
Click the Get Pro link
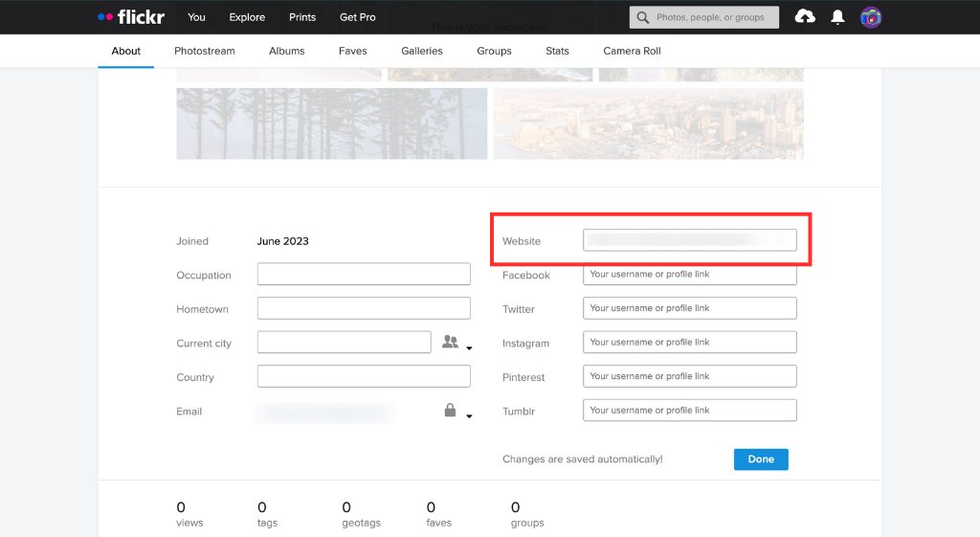(x=358, y=17)
